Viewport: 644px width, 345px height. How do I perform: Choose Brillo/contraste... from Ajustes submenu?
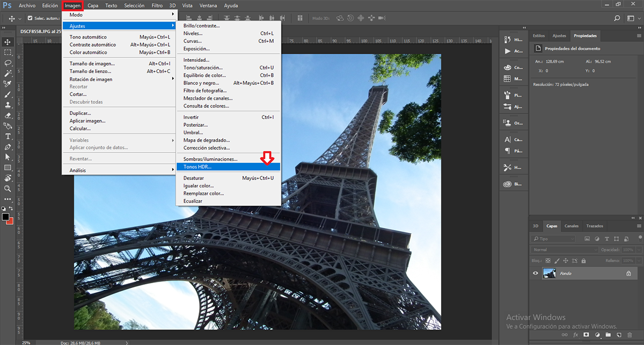pos(201,26)
